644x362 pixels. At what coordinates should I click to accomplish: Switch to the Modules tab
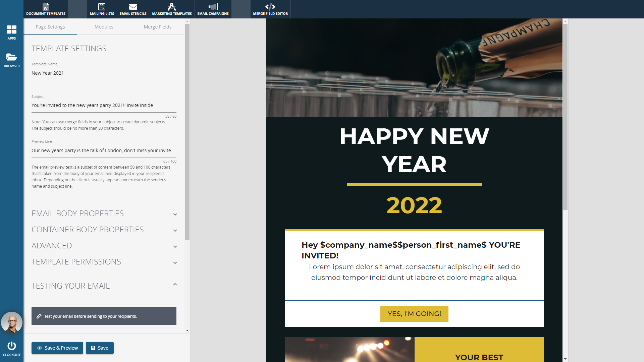pos(104,27)
